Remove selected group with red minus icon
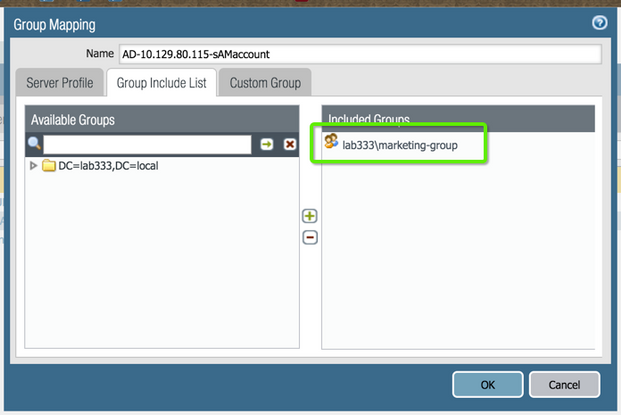 (310, 238)
